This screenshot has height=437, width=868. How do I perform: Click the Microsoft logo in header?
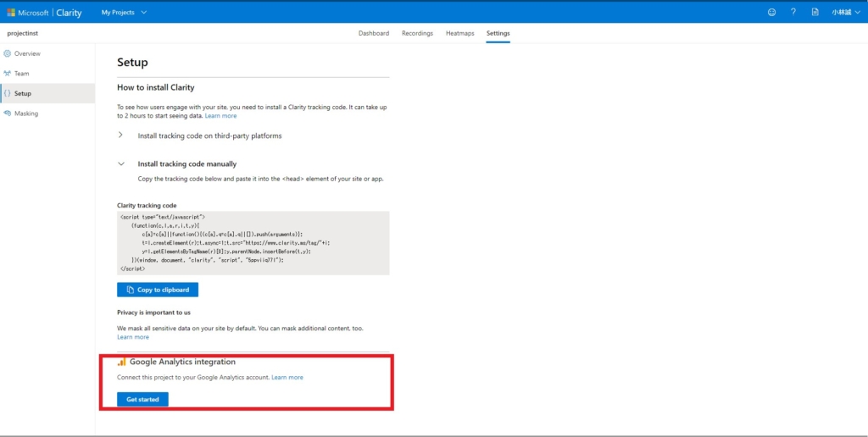(11, 12)
